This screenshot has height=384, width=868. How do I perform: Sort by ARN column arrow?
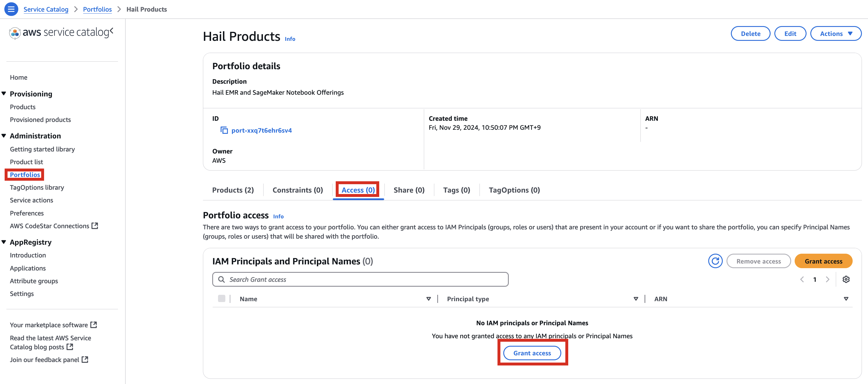846,299
